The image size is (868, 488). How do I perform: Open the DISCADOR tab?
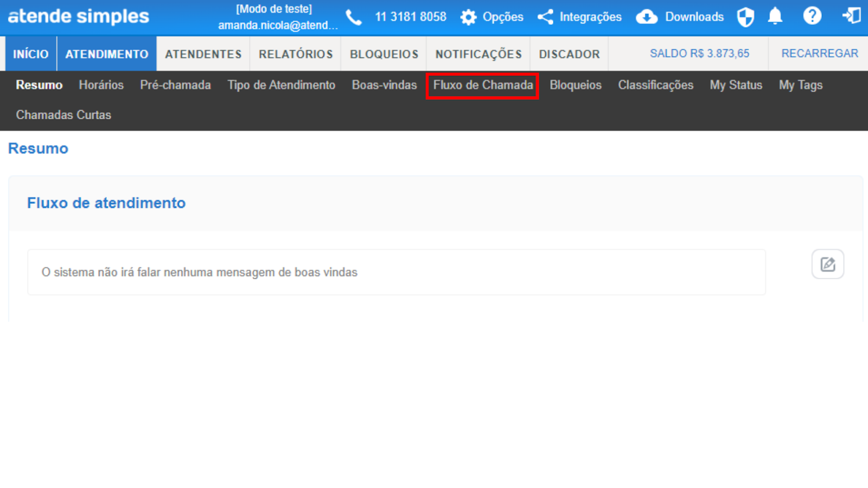tap(569, 54)
